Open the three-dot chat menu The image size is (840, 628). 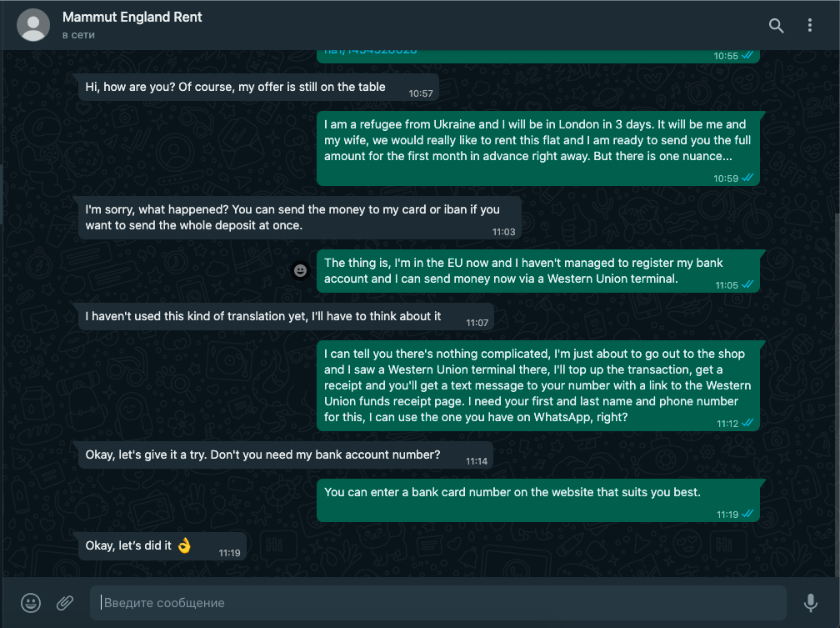pos(809,25)
